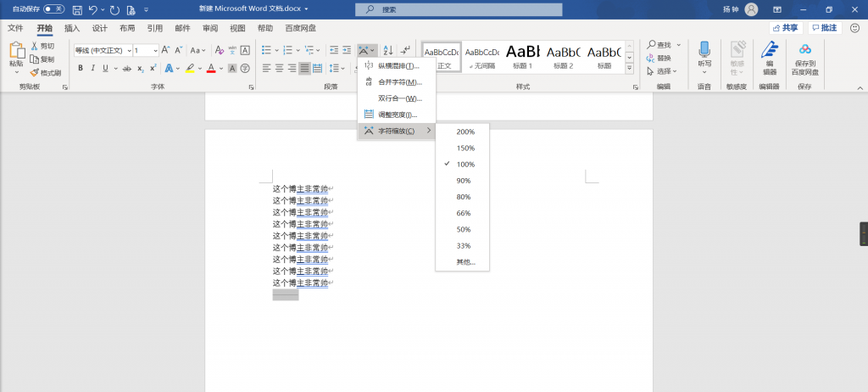Image resolution: width=868 pixels, height=392 pixels.
Task: Apply red font color
Action: click(x=211, y=68)
